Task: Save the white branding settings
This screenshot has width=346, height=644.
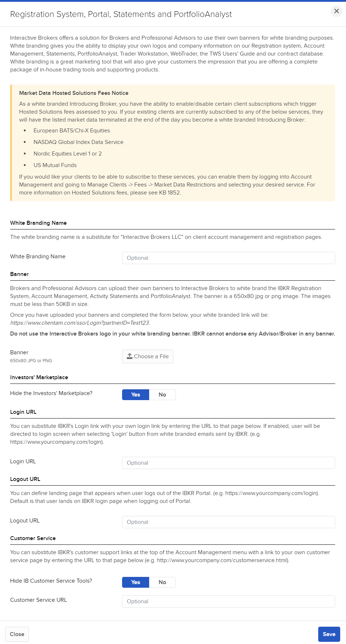Action: tap(329, 634)
